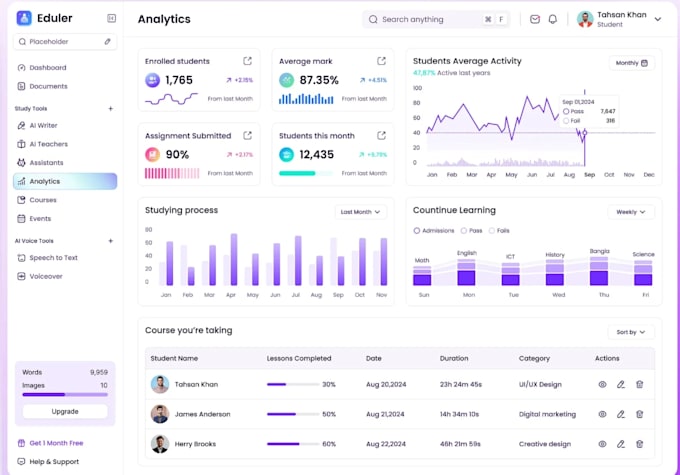Click the Lessons Completed column header
Image resolution: width=680 pixels, height=475 pixels.
pos(299,358)
